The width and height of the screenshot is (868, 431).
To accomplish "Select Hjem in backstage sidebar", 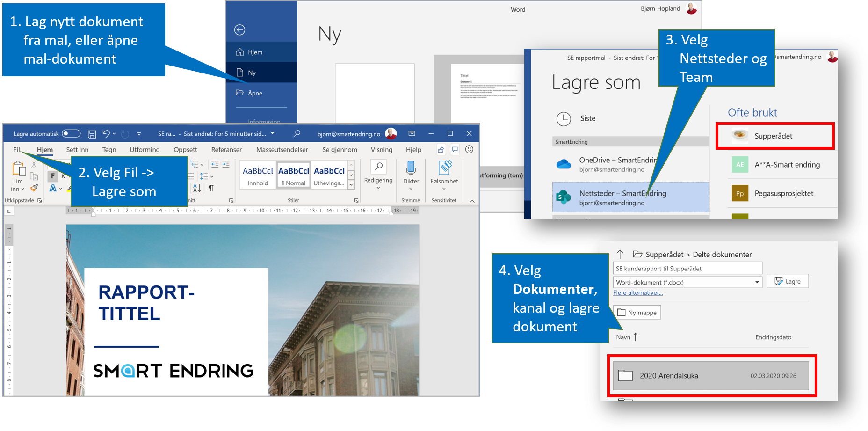I will [261, 52].
